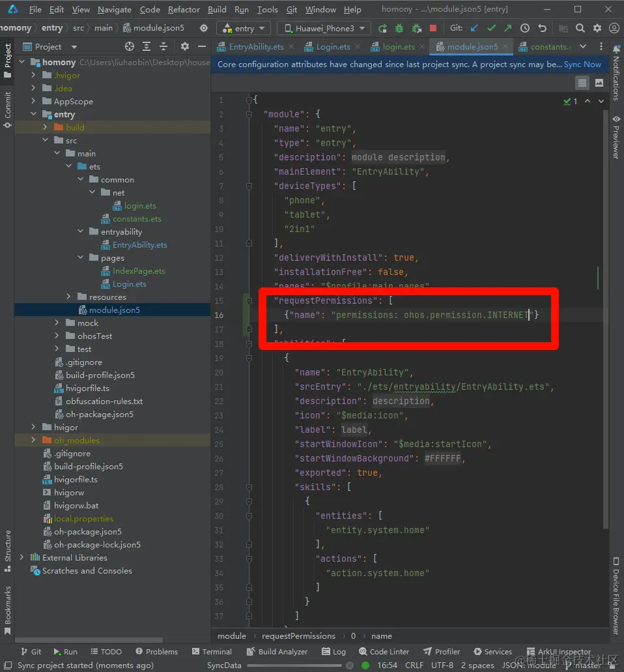
Task: Open the Problems tool window
Action: coord(157,651)
